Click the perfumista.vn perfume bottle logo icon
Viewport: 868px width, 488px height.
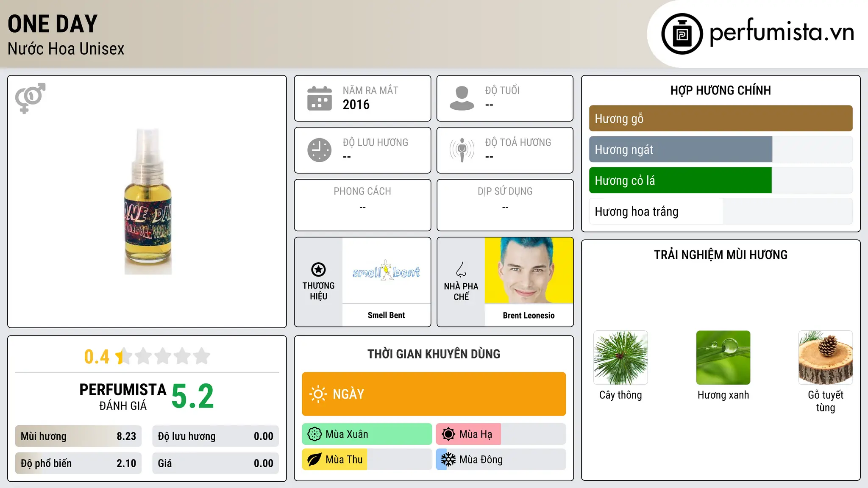click(x=682, y=34)
